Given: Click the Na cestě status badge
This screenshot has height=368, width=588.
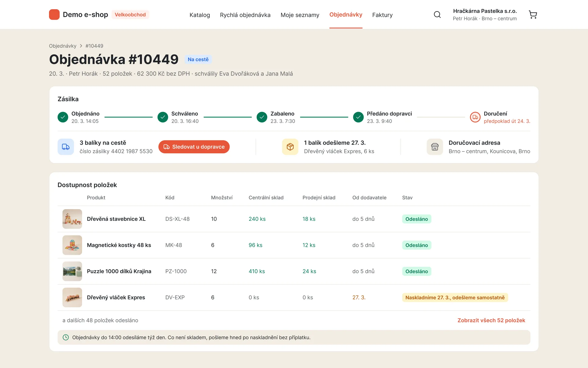Looking at the screenshot, I should (198, 59).
